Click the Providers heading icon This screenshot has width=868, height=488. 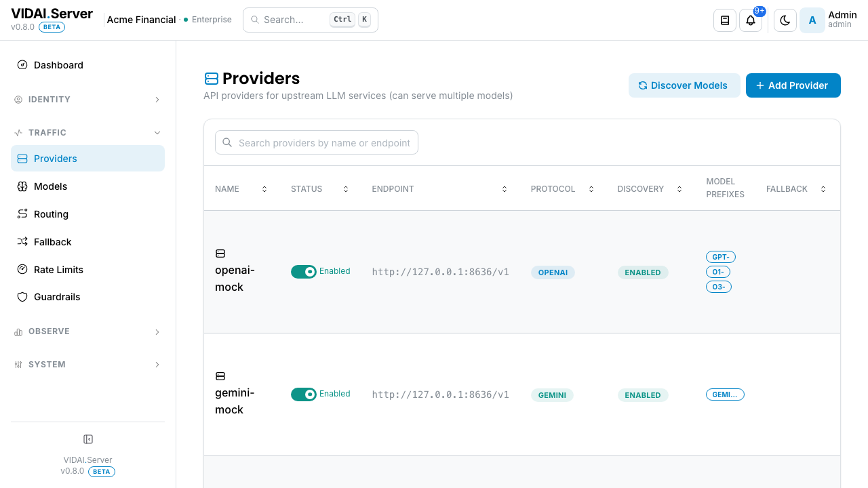pyautogui.click(x=212, y=79)
